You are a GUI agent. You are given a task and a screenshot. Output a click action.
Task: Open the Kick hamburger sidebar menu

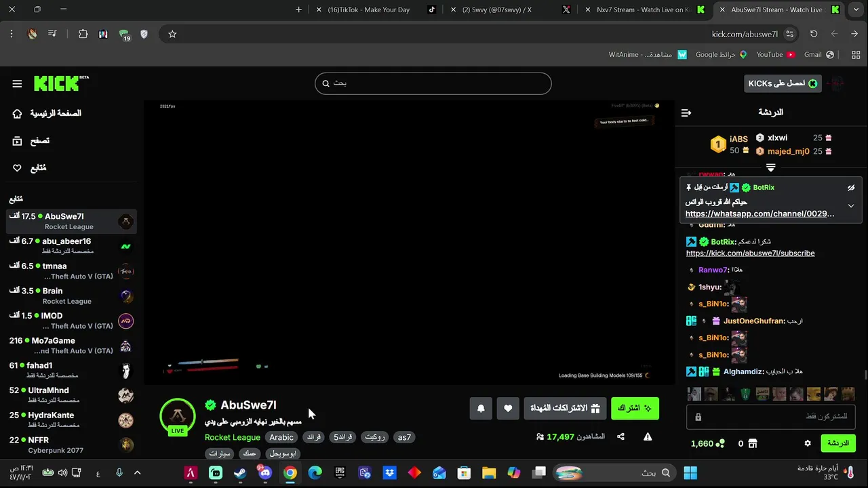(17, 83)
